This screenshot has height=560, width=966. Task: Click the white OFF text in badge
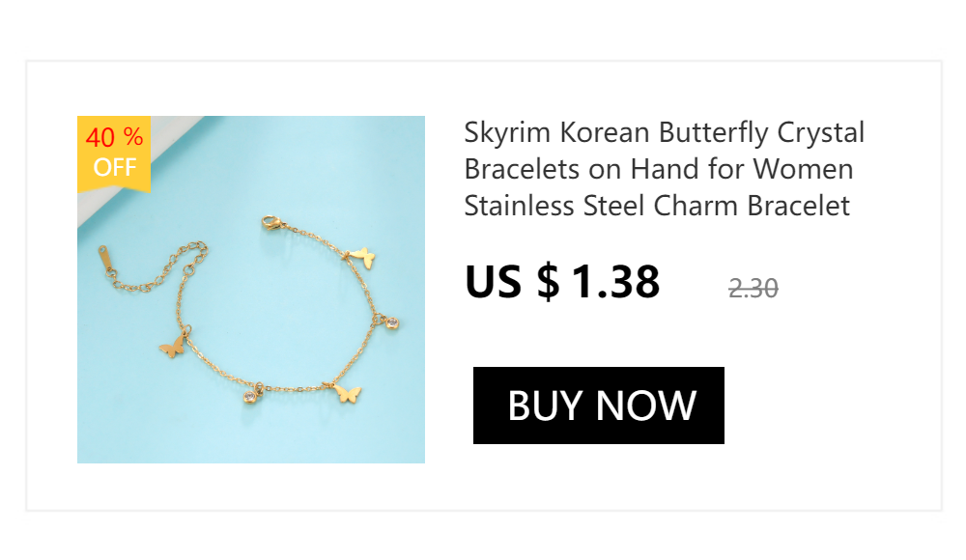coord(115,168)
